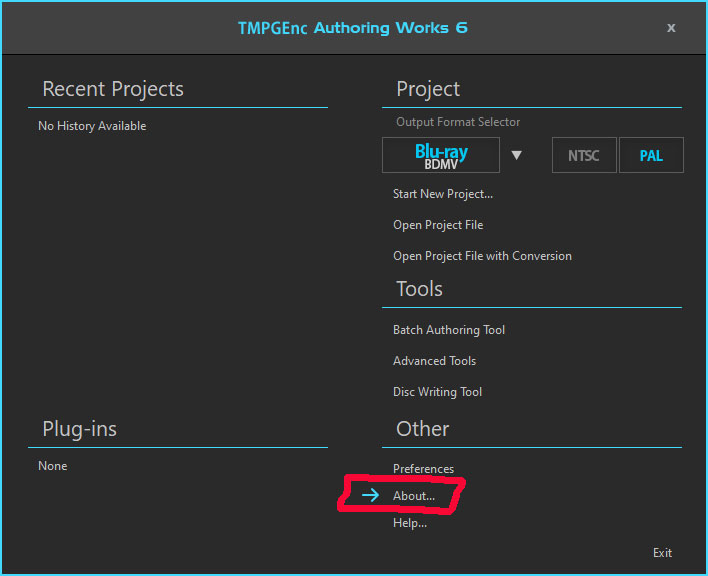Choose Open Project File with Conversion

482,256
